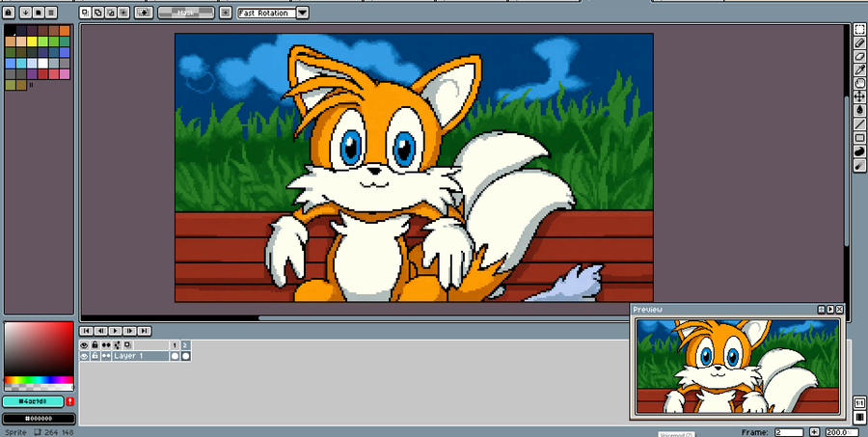Pick the pink palette swatch
The image size is (868, 437).
65,74
